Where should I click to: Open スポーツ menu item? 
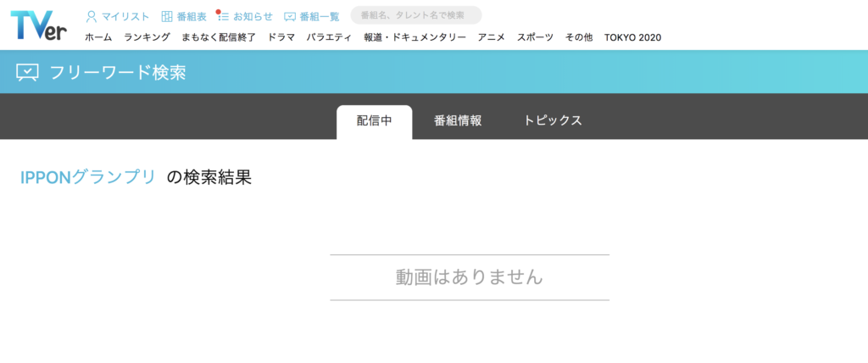[x=536, y=37]
